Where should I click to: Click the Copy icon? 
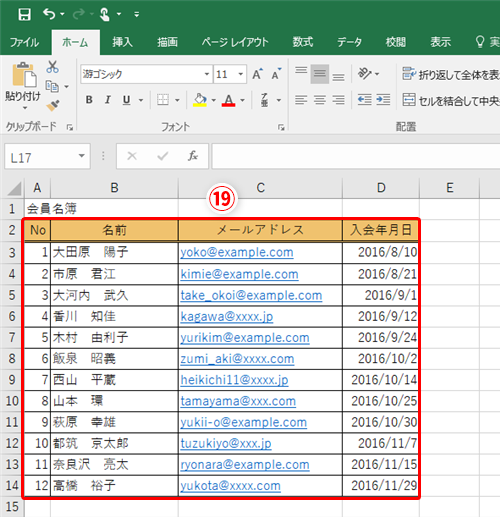[x=52, y=86]
